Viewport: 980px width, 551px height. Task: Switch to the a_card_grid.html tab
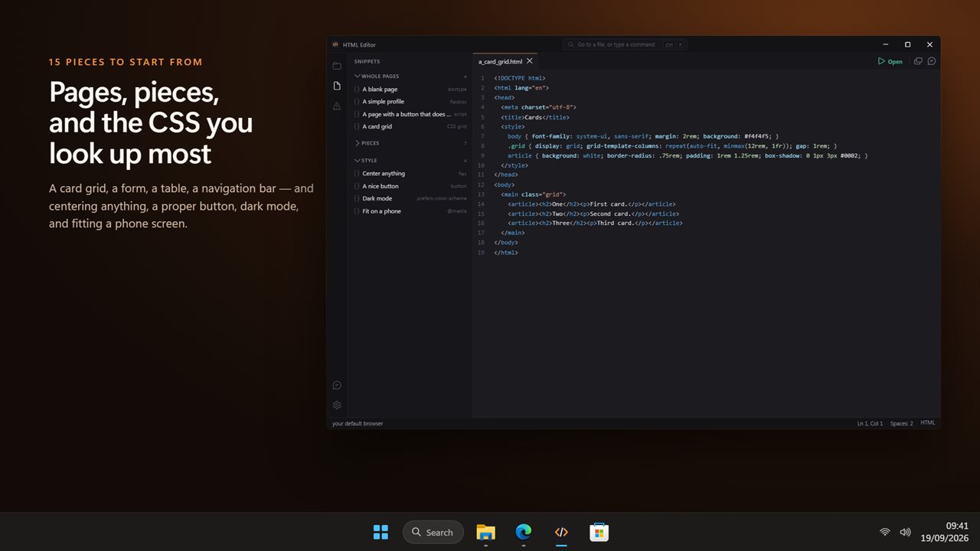(505, 61)
